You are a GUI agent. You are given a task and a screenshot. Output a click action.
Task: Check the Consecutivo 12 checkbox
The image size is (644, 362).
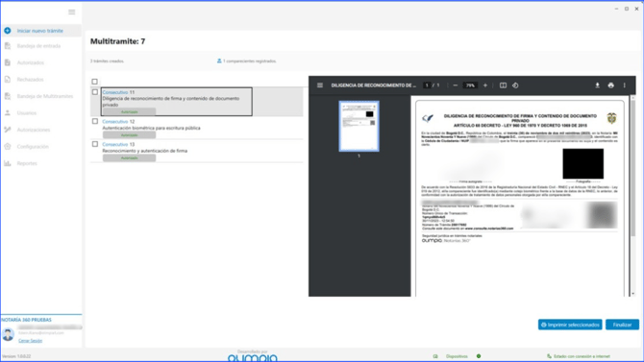click(95, 121)
